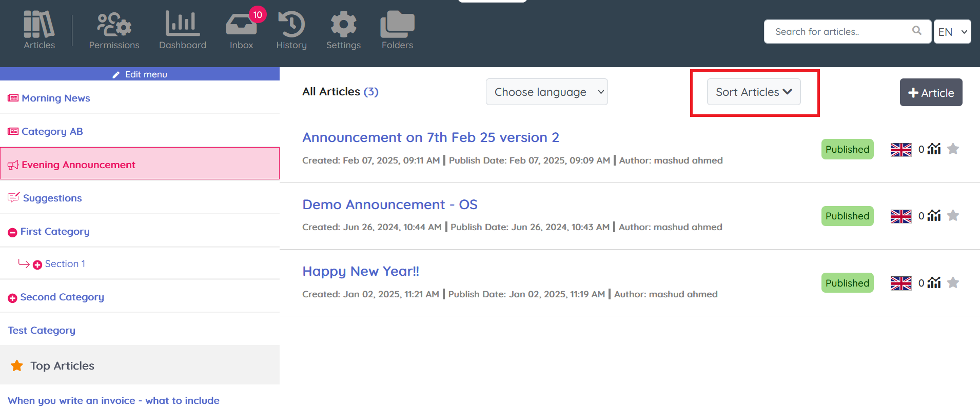Toggle favorite star for Happy New Year!!
This screenshot has width=980, height=407.
pyautogui.click(x=953, y=283)
